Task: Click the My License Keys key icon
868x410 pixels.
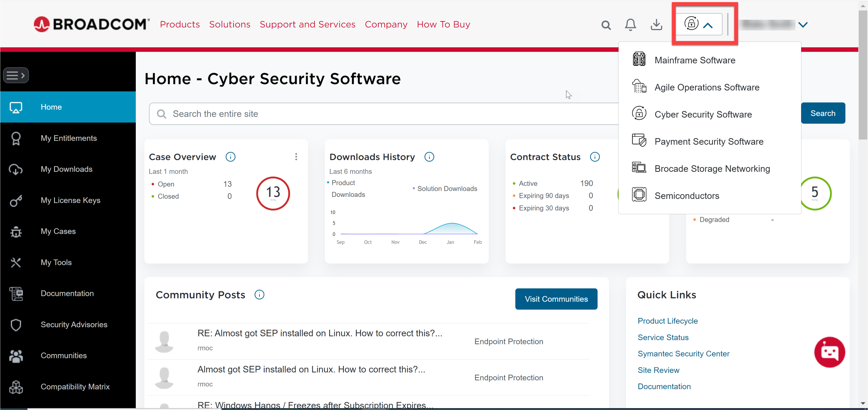Action: pos(16,200)
